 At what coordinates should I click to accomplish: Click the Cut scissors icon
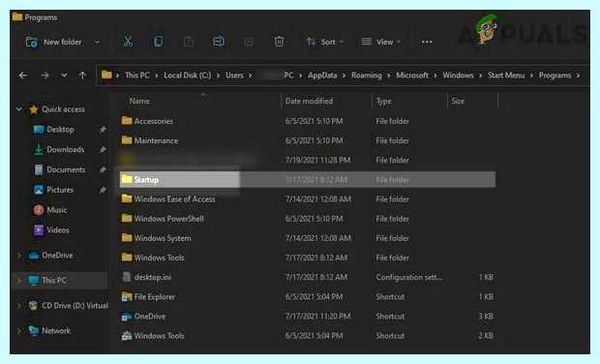tap(128, 41)
